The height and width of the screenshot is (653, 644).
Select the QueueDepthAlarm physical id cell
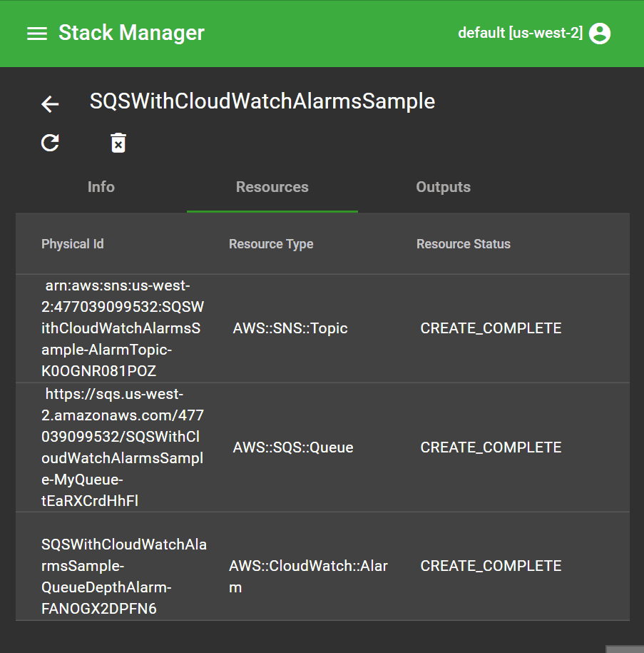click(x=123, y=577)
